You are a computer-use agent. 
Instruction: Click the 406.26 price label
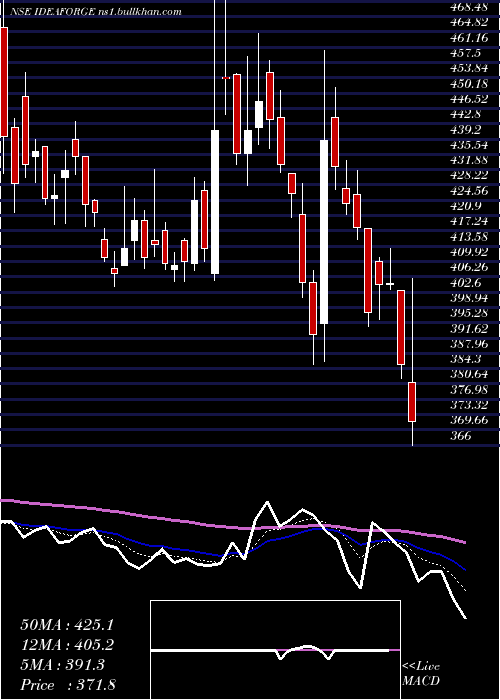(469, 267)
